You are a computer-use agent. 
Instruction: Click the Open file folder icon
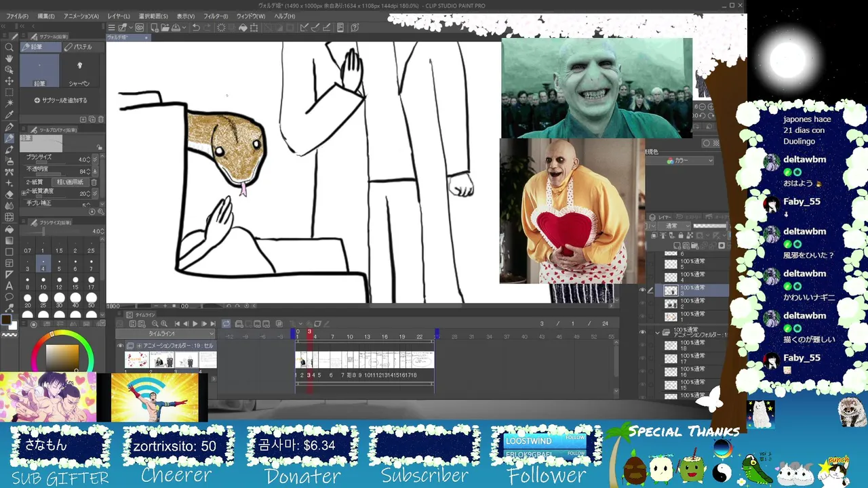(x=165, y=28)
